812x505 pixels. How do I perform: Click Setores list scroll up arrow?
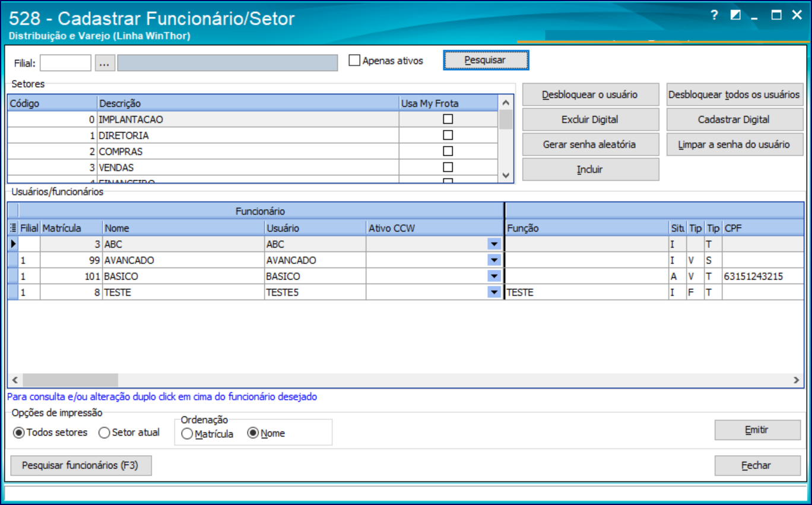tap(506, 103)
